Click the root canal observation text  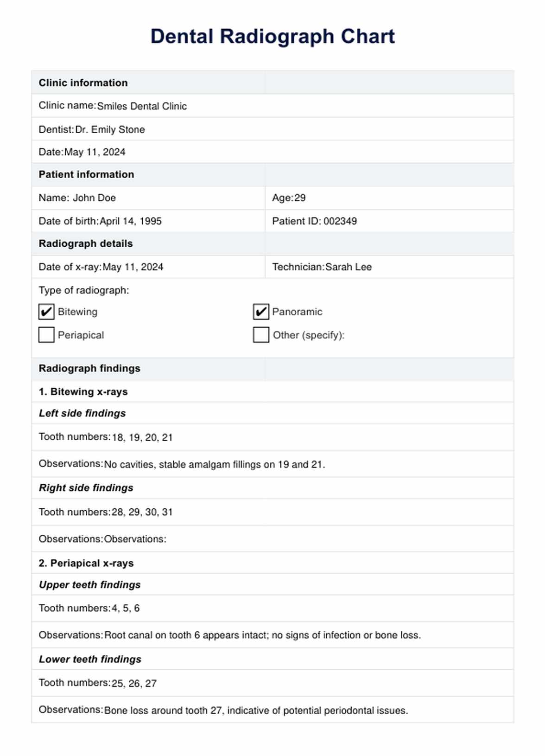click(262, 635)
